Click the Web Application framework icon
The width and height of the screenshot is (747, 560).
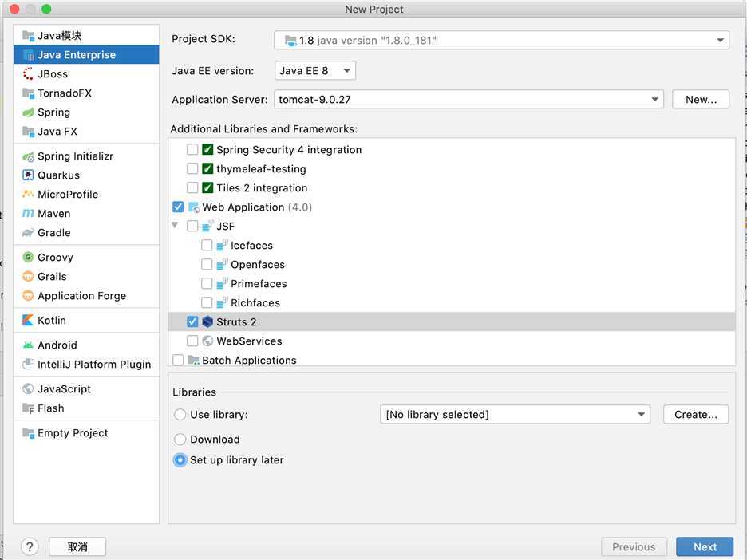[193, 207]
